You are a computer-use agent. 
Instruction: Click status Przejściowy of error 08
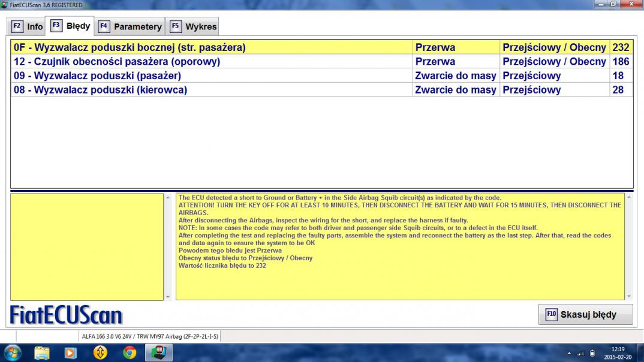tap(554, 90)
